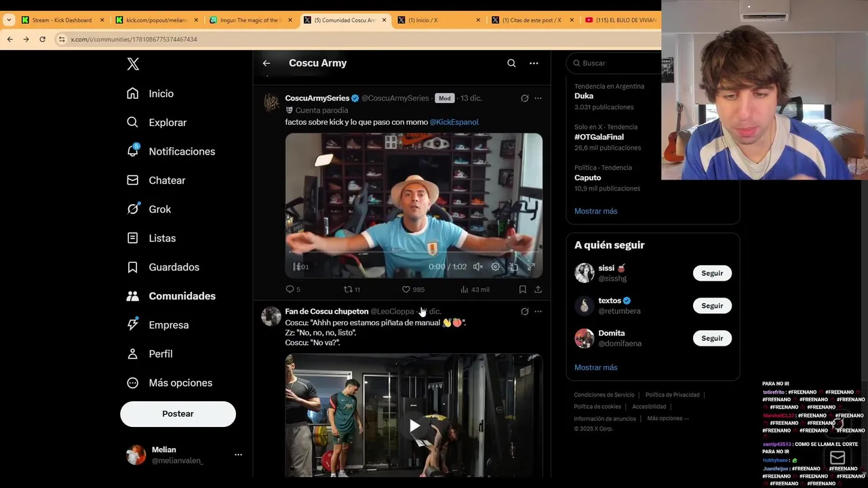Enter fullscreen on the video
Image resolution: width=868 pixels, height=488 pixels.
click(531, 267)
